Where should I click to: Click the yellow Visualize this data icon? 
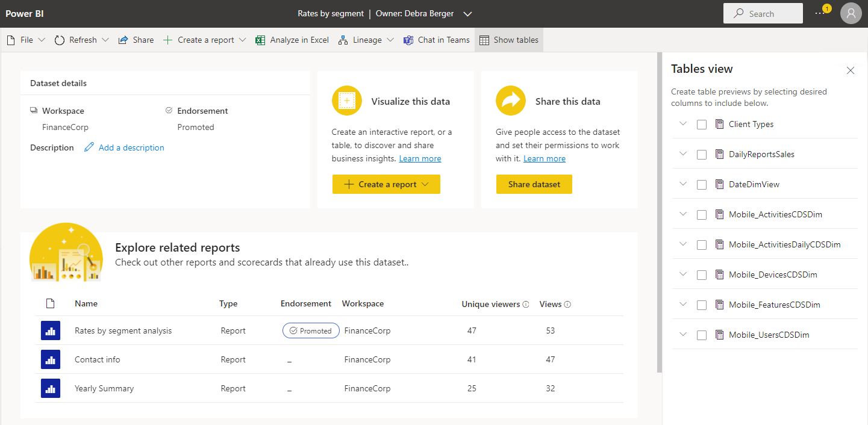coord(347,101)
